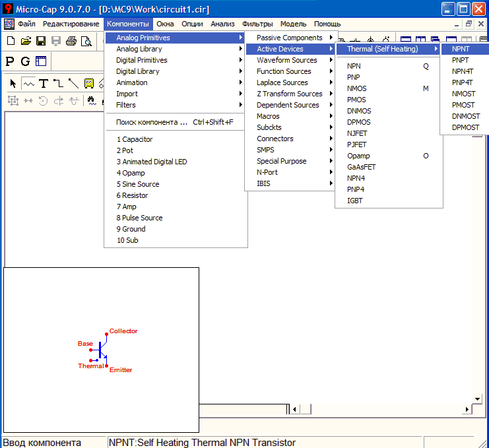Select GaAsFET component entry
This screenshot has height=448, width=489.
coord(389,167)
